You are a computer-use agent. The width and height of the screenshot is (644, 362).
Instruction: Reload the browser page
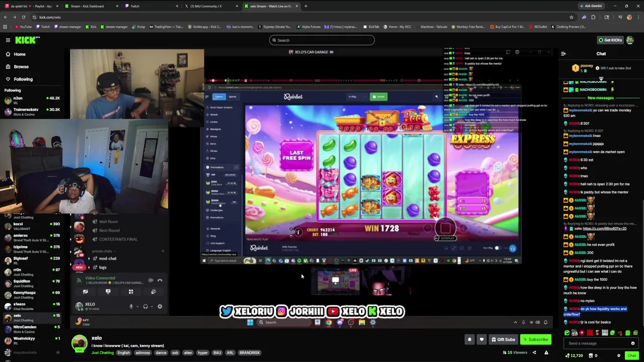click(23, 17)
